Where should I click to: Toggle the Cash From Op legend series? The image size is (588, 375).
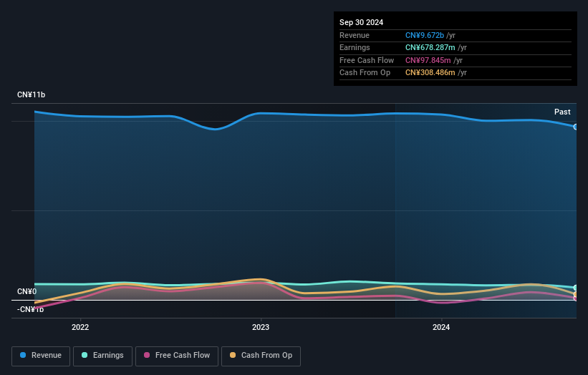[261, 356]
